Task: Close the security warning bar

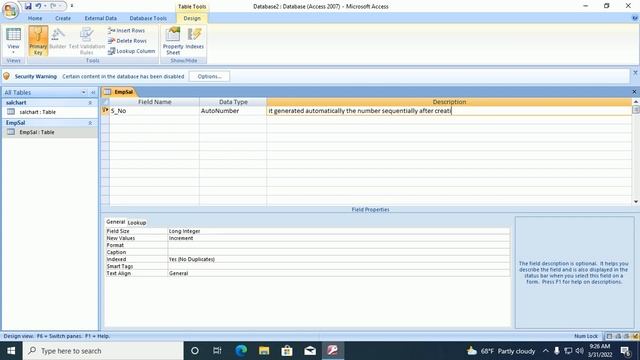Action: click(635, 73)
